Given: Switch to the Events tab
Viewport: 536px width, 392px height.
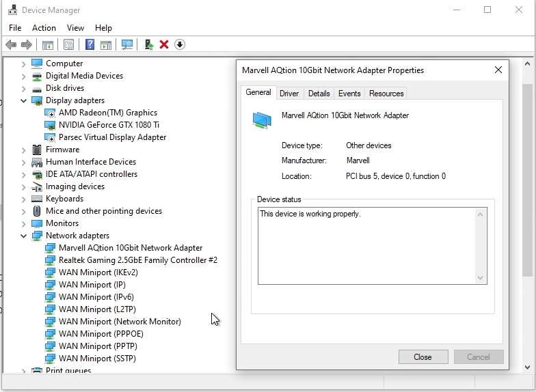Looking at the screenshot, I should click(349, 94).
